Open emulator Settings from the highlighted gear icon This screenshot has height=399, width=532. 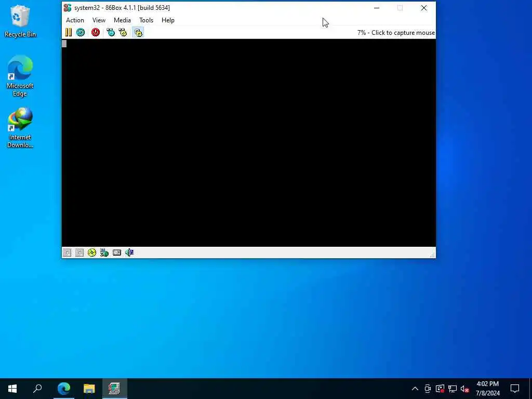[138, 32]
